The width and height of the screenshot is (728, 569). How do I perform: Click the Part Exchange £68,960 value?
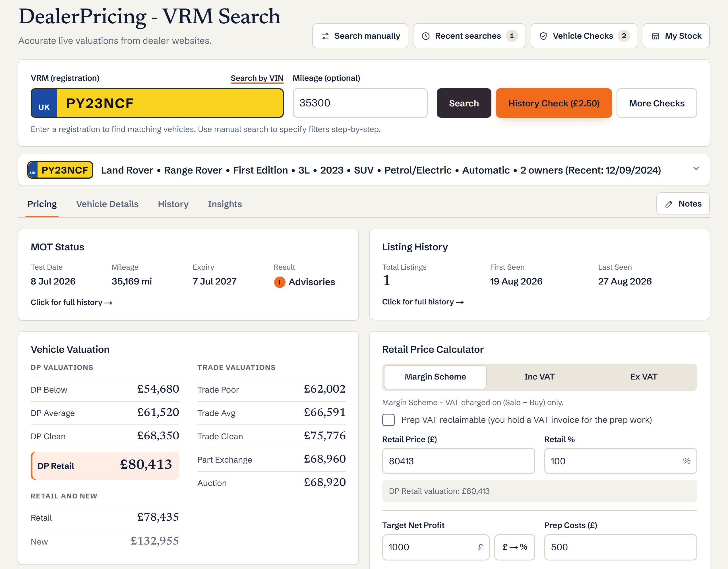pos(324,459)
